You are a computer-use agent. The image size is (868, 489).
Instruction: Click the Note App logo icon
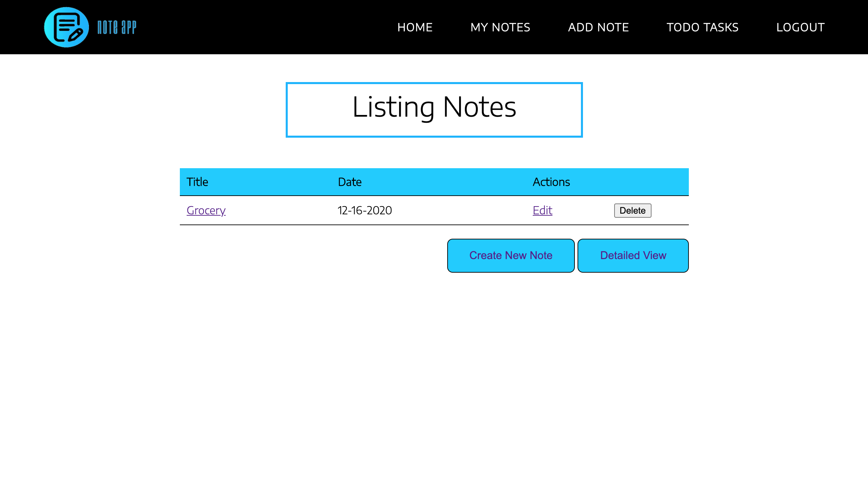point(66,27)
